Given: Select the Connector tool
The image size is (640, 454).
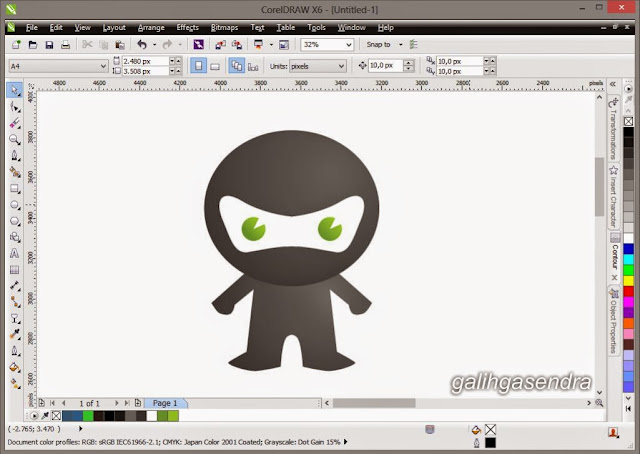Looking at the screenshot, I should pyautogui.click(x=14, y=302).
